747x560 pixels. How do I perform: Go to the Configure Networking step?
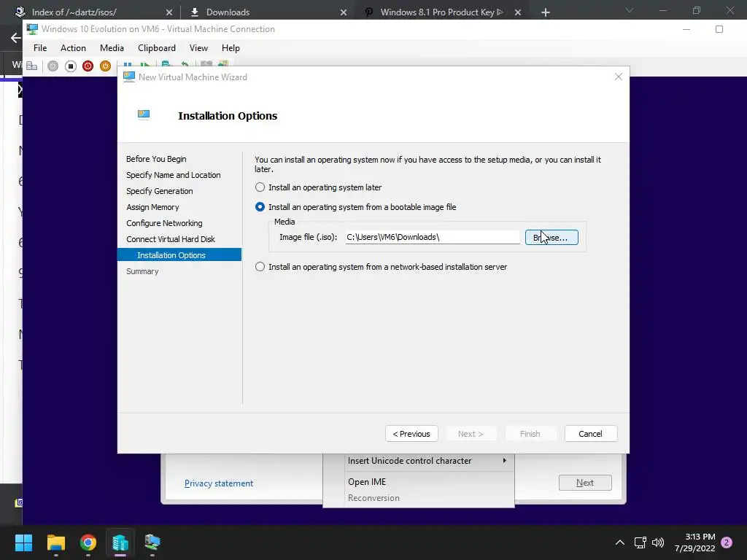(x=164, y=223)
